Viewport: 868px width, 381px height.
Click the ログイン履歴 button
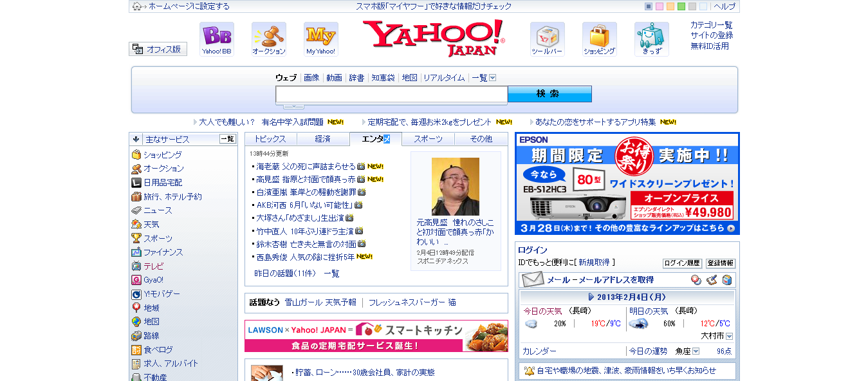(682, 263)
